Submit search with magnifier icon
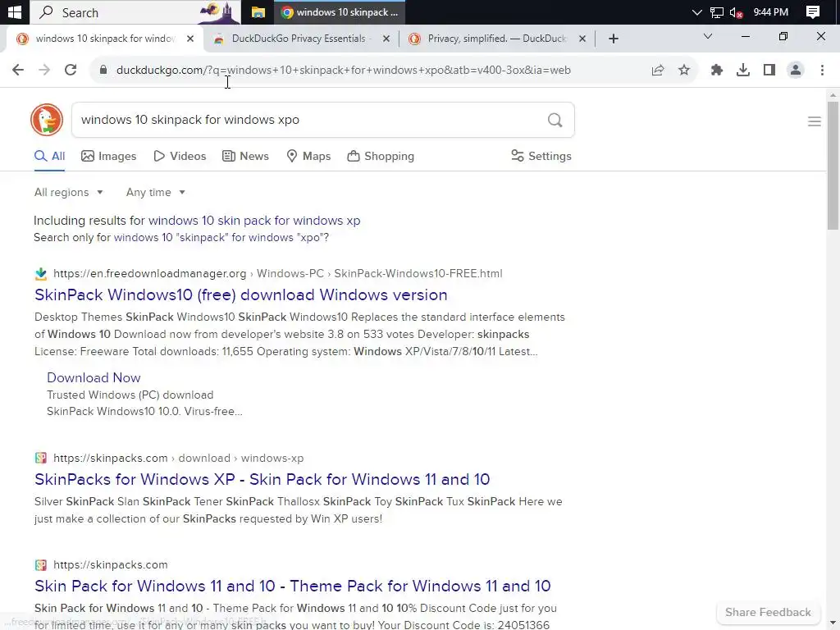The image size is (840, 630). point(555,120)
